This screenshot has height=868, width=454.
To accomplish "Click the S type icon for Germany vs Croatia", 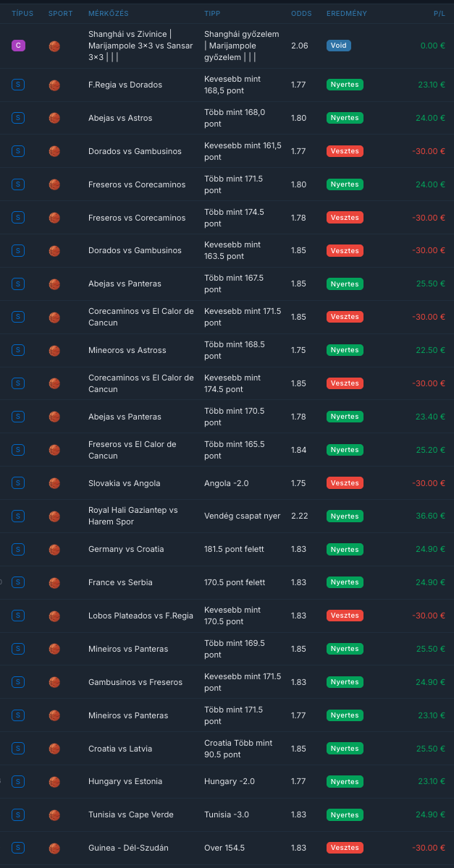I will tap(18, 549).
